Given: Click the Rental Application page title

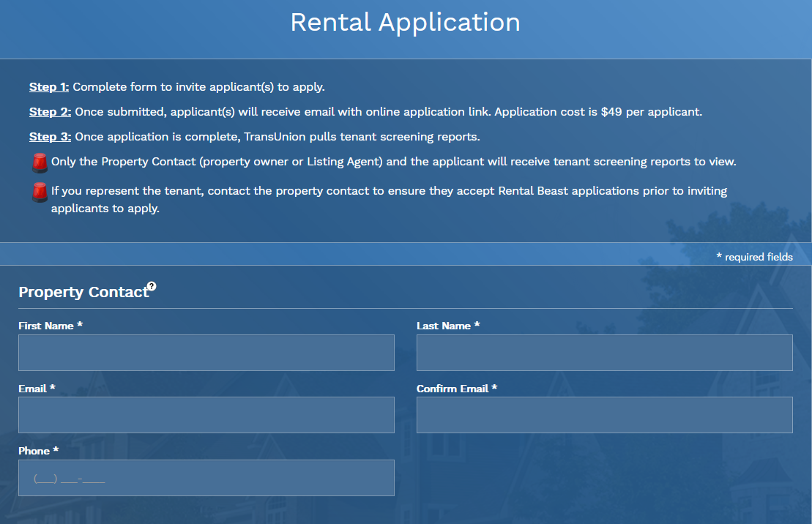Looking at the screenshot, I should [406, 23].
